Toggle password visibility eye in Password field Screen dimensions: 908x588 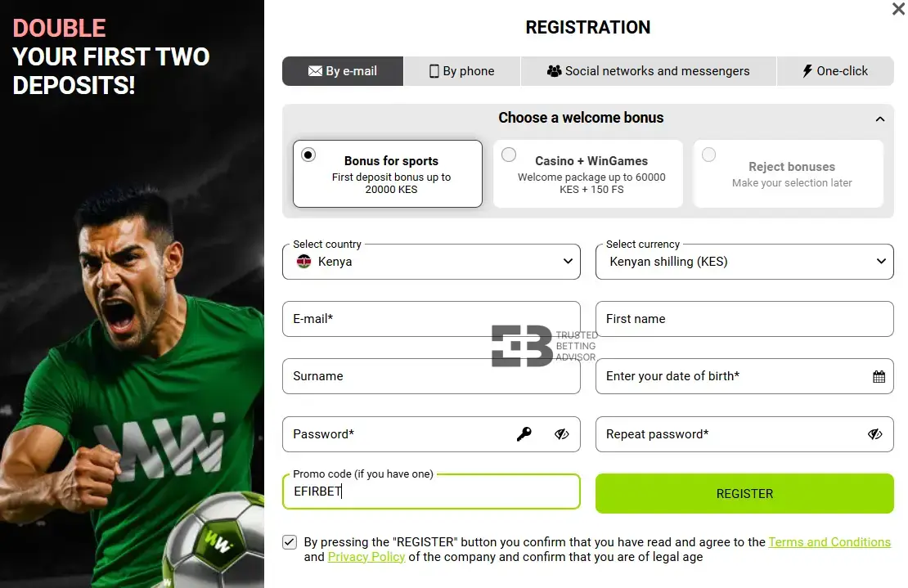coord(562,434)
